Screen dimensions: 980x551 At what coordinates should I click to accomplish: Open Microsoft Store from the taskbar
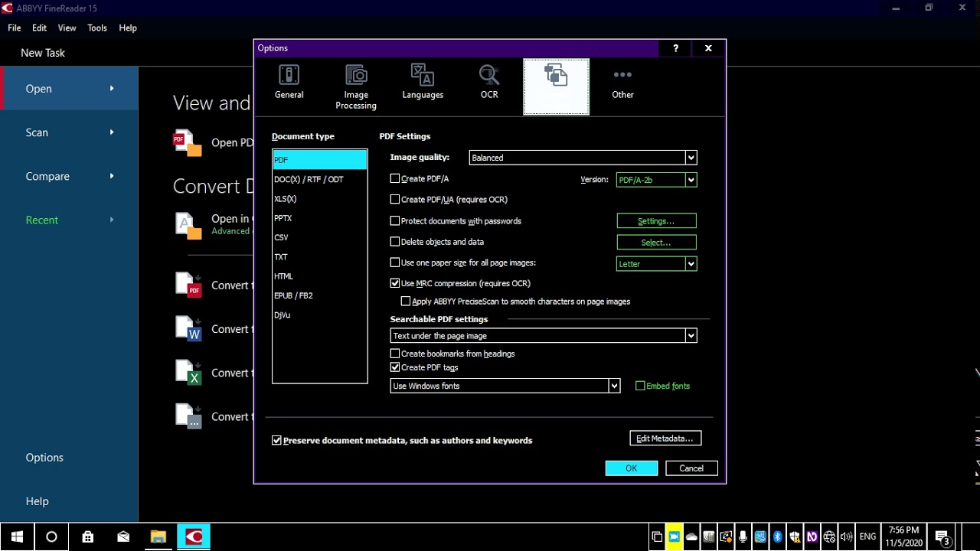click(x=88, y=536)
